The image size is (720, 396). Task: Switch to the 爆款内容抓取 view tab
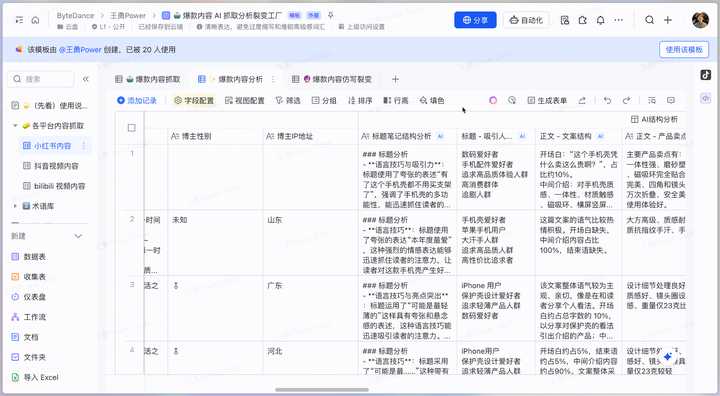click(x=147, y=79)
